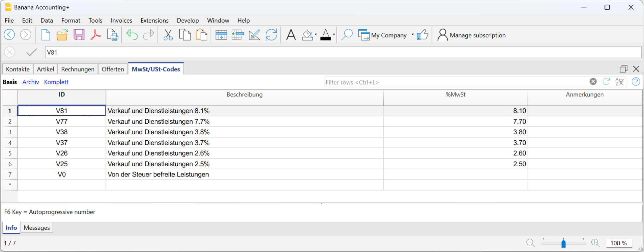Image resolution: width=644 pixels, height=252 pixels.
Task: Switch to the Kontakte tab
Action: click(x=18, y=69)
